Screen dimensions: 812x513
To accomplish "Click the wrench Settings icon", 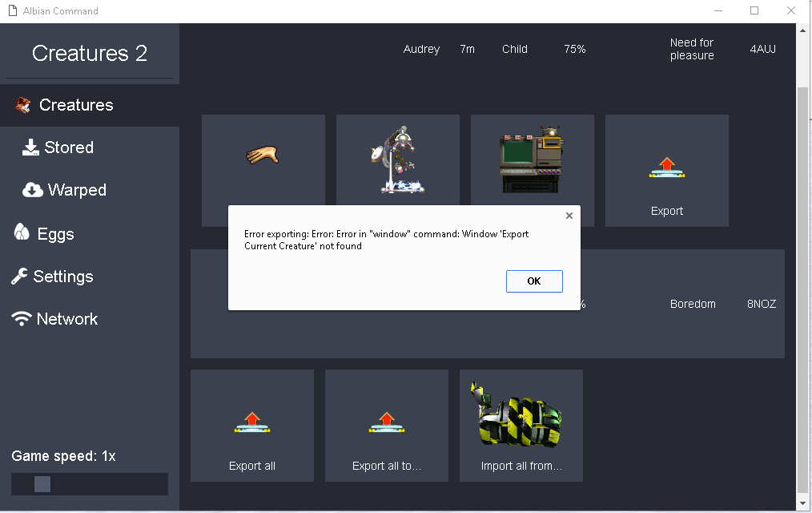I will [x=19, y=277].
